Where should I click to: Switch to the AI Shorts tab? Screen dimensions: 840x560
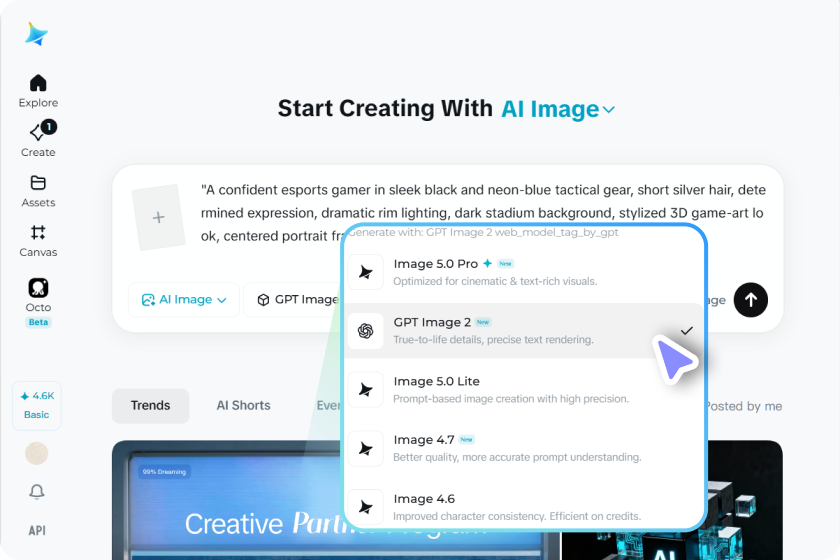click(243, 406)
